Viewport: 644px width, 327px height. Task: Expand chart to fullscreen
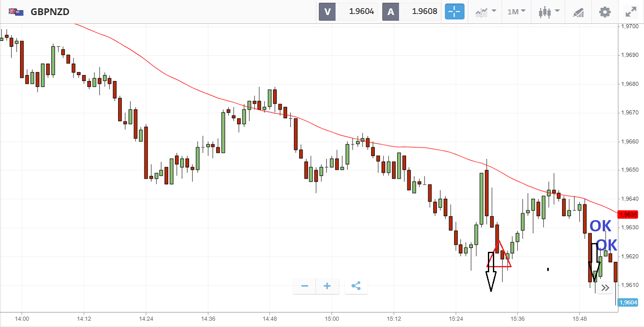[630, 12]
